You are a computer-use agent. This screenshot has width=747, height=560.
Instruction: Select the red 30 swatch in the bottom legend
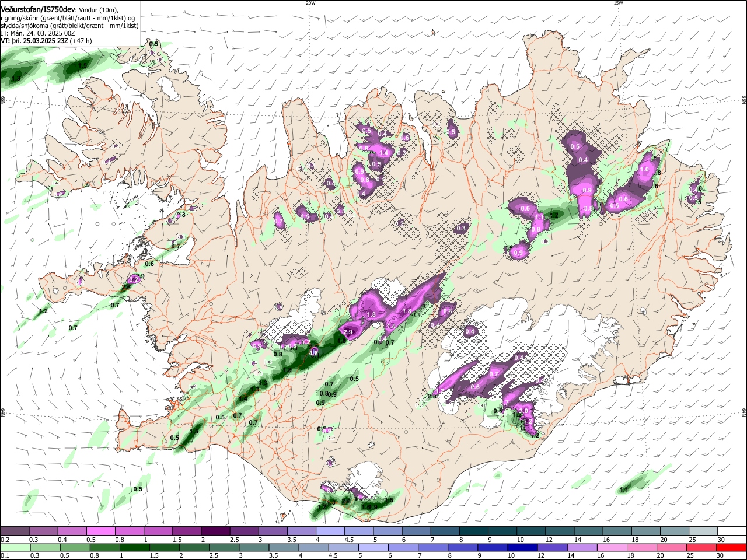(x=732, y=547)
